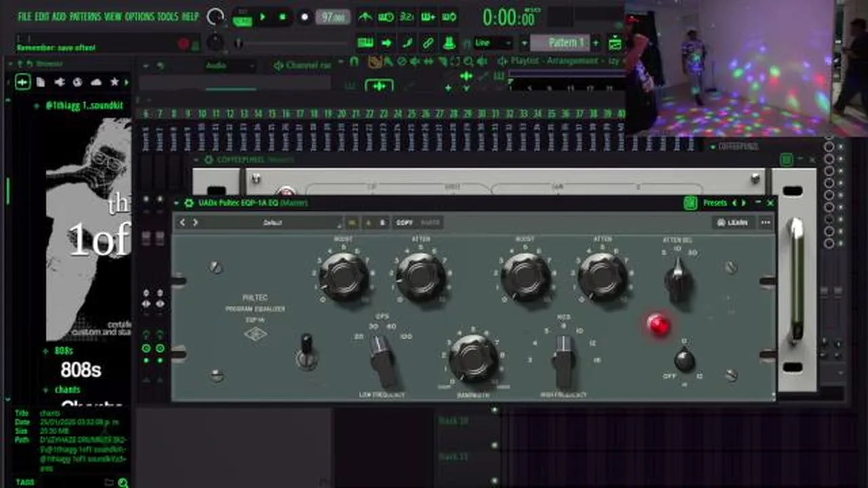Screen dimensions: 868x488
Task: Open the OPTIONS menu
Action: [140, 16]
